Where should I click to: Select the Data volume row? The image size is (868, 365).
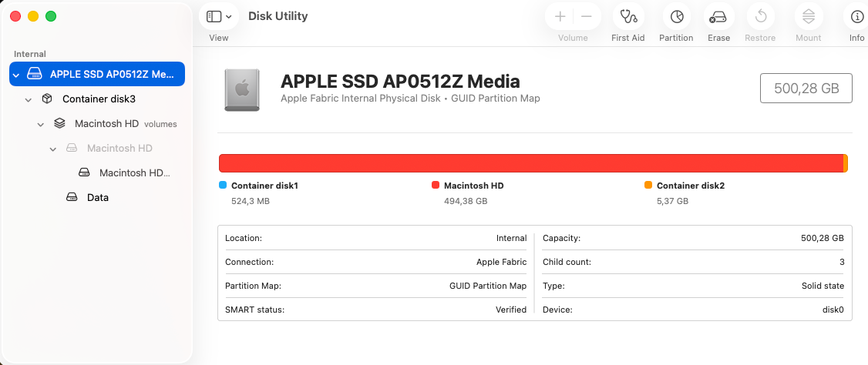(97, 197)
